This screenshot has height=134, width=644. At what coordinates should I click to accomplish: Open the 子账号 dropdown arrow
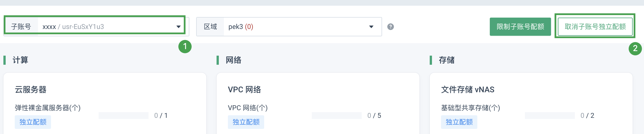click(179, 27)
